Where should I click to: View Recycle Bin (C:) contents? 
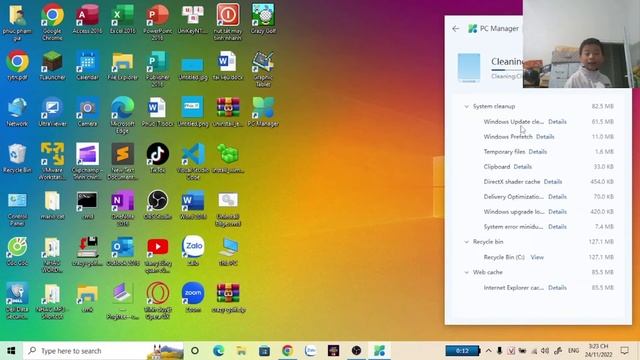click(x=537, y=257)
